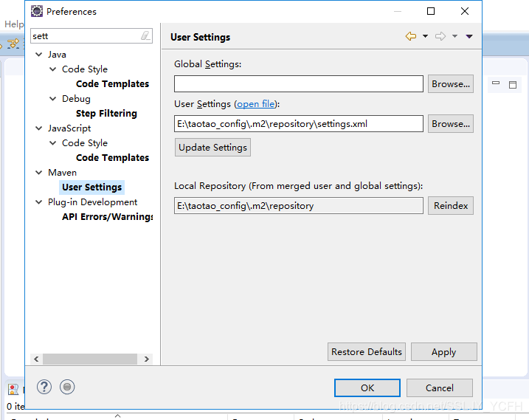Viewport: 529px width, 420px height.
Task: Collapse the Maven tree node
Action: tap(39, 173)
